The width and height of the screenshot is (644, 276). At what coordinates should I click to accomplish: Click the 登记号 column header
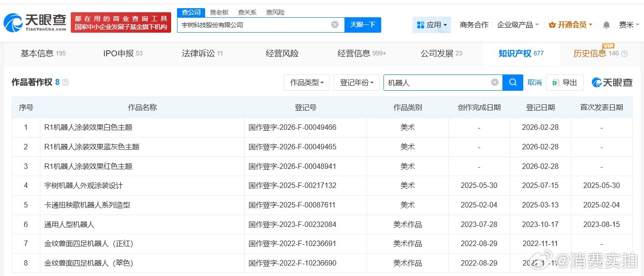305,108
